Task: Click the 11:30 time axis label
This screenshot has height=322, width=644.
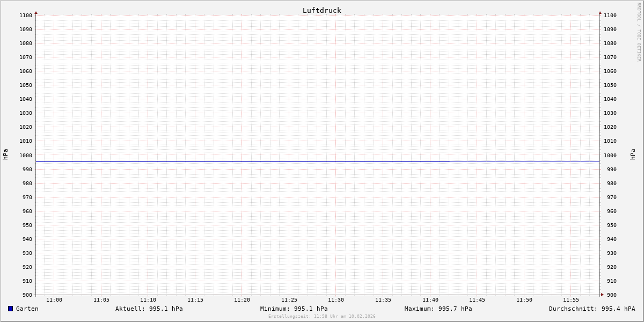Action: click(336, 300)
